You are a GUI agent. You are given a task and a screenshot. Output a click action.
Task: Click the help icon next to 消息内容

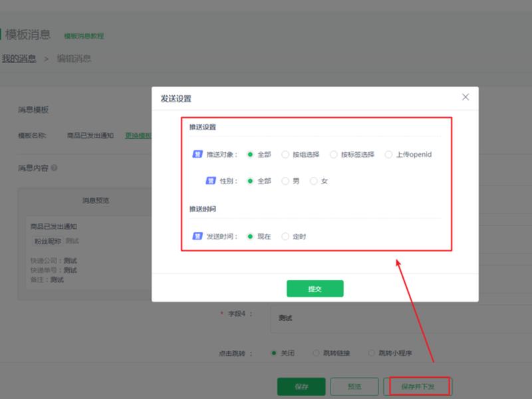54,168
